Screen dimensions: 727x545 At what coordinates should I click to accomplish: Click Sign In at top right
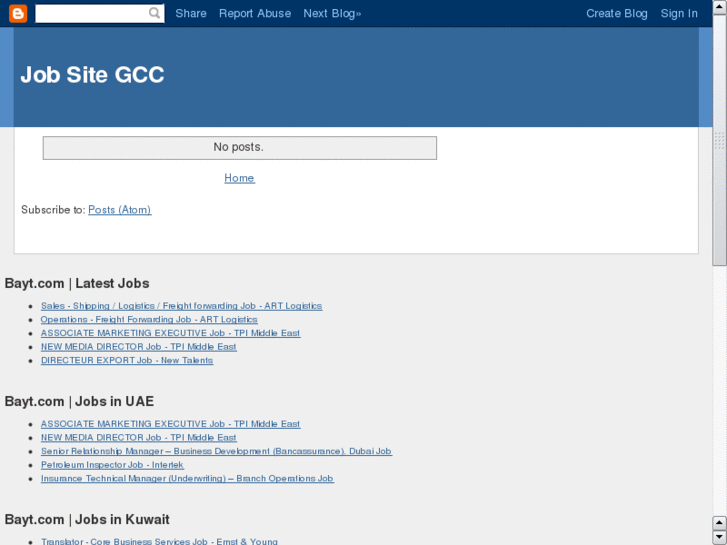click(x=679, y=13)
